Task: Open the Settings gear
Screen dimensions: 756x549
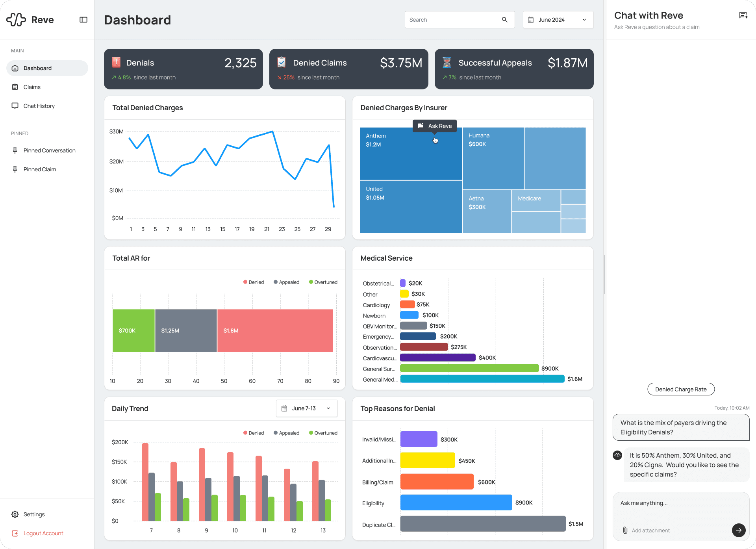Action: [15, 514]
